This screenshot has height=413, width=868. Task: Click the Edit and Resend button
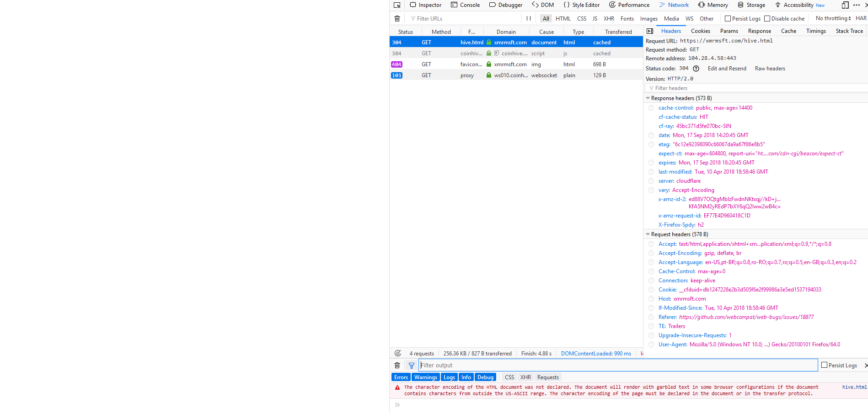[x=727, y=69]
